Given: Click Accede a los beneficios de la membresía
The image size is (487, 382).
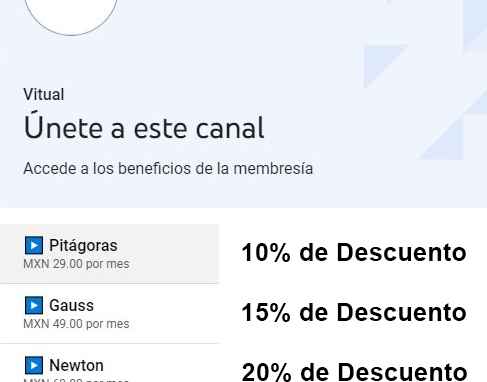Looking at the screenshot, I should (168, 169).
